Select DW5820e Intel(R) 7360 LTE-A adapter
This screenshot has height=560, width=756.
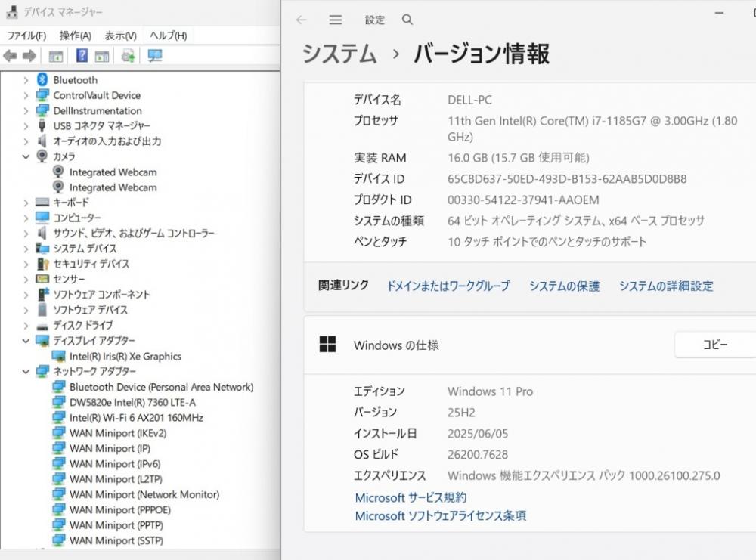click(132, 402)
